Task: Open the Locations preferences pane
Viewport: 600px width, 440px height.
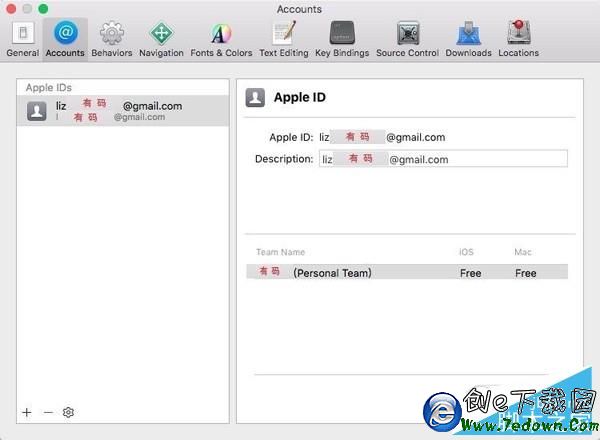Action: coord(518,39)
